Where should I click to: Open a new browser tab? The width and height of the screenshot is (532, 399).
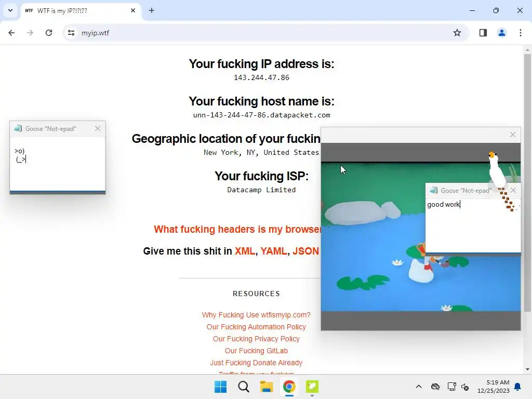pos(152,10)
